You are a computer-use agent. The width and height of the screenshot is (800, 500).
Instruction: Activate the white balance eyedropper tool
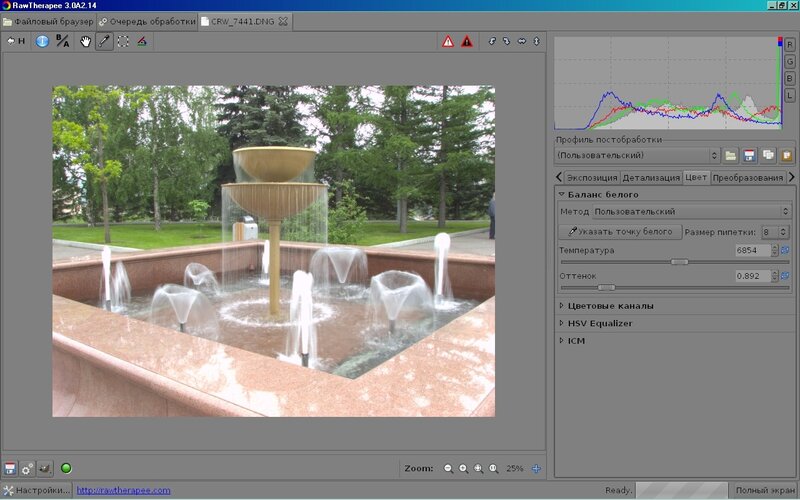[104, 41]
